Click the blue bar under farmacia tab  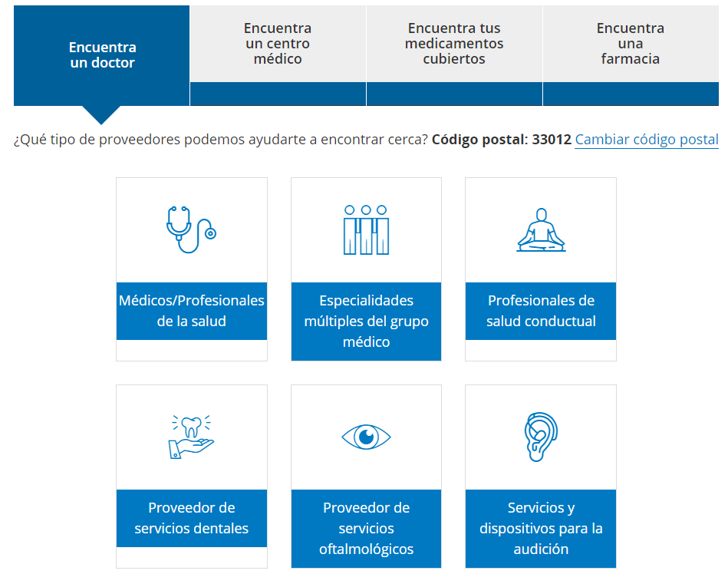pos(631,94)
